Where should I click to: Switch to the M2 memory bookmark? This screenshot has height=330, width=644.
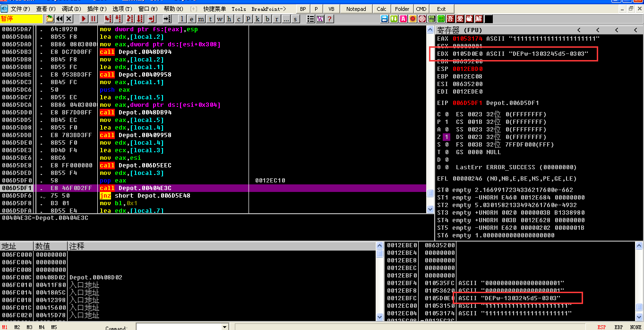coord(17,327)
